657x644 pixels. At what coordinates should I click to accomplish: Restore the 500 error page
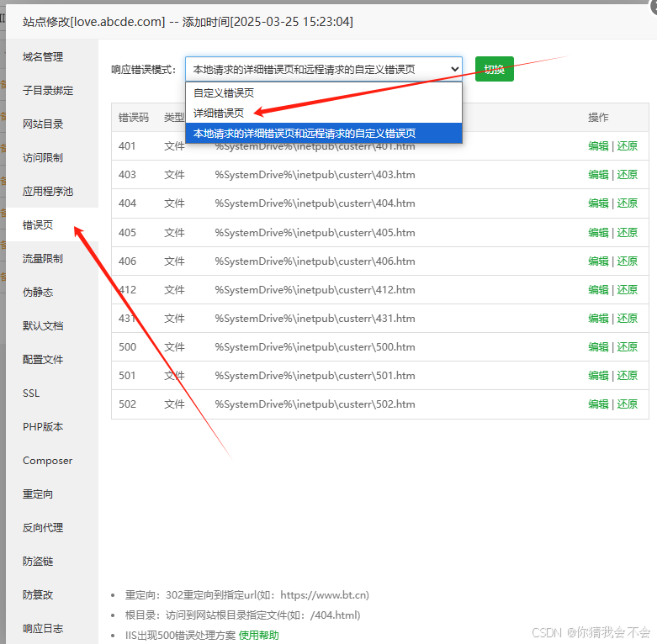pyautogui.click(x=627, y=347)
